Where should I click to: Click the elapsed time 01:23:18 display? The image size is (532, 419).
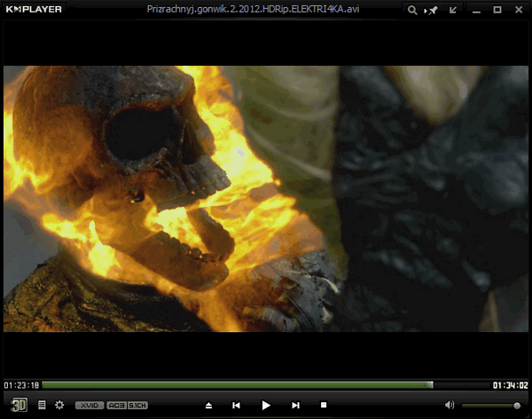point(20,385)
